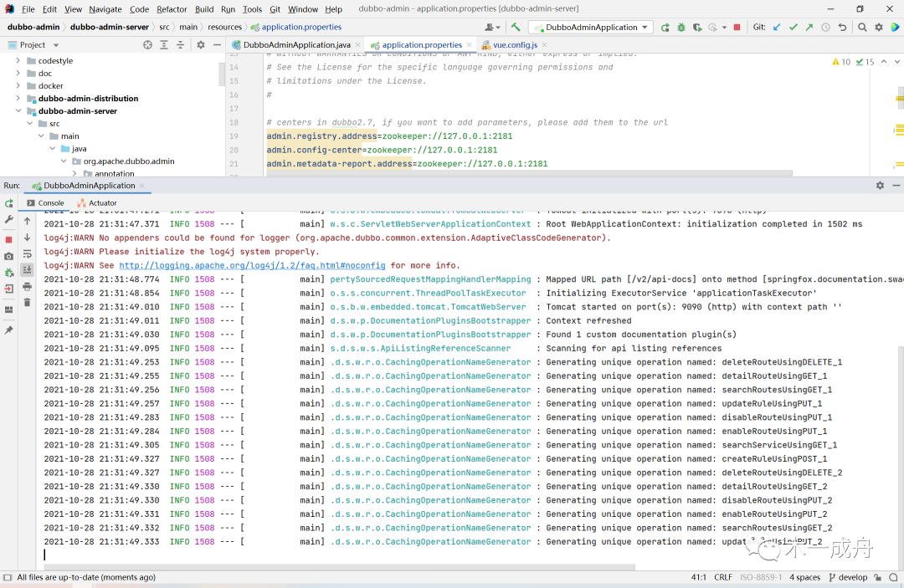Hide the Project tool window
The image size is (904, 588).
tap(217, 45)
